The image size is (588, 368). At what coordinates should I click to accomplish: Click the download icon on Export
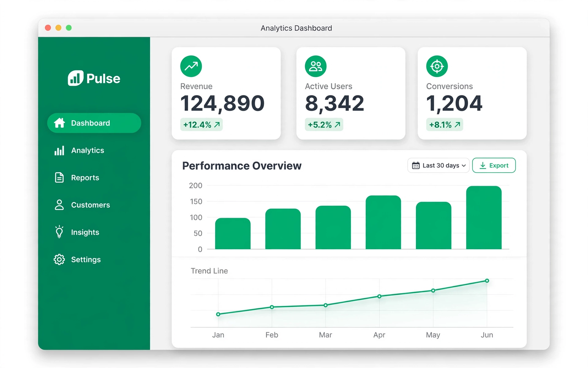point(483,166)
